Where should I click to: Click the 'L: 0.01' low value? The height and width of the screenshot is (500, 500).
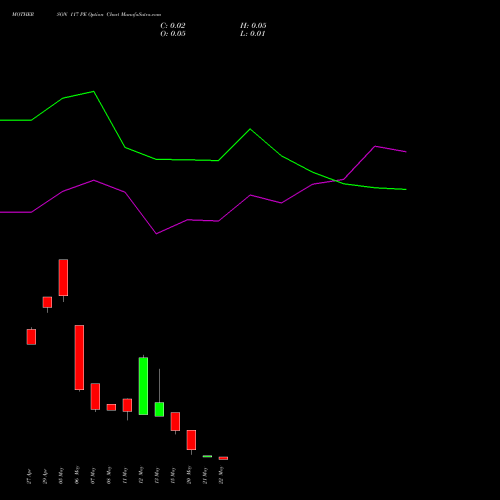(x=252, y=34)
